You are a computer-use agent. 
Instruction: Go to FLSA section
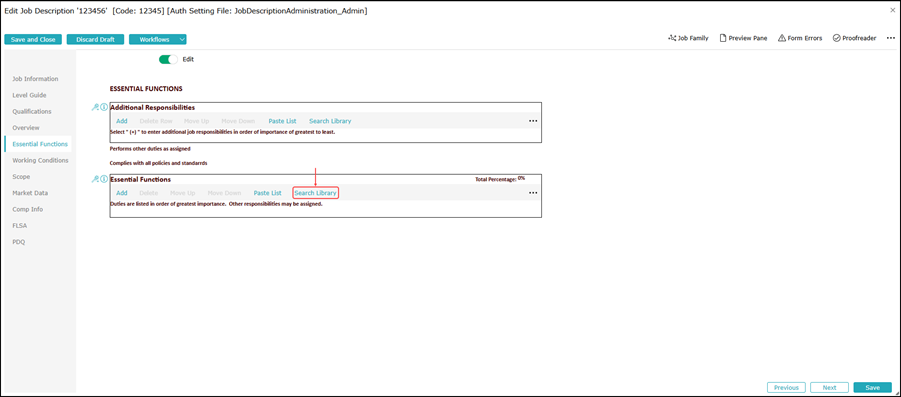coord(20,226)
